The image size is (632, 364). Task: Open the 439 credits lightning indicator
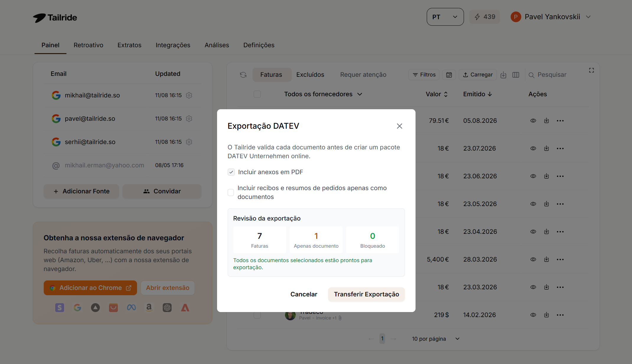tap(485, 17)
